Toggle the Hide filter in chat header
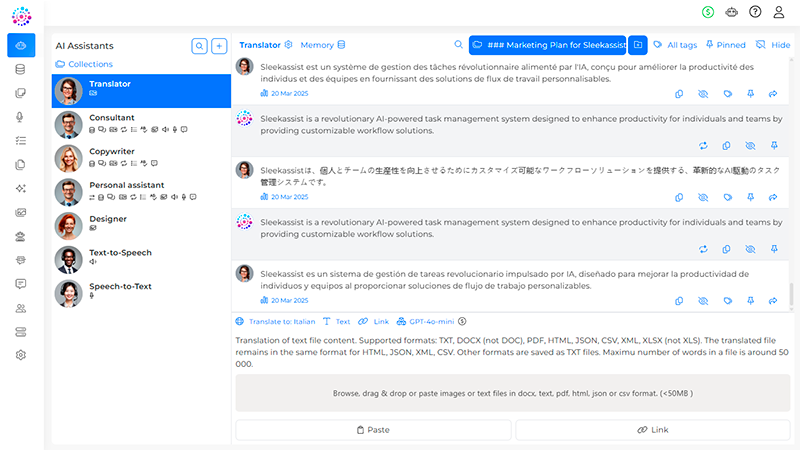This screenshot has height=450, width=800. pyautogui.click(x=773, y=45)
